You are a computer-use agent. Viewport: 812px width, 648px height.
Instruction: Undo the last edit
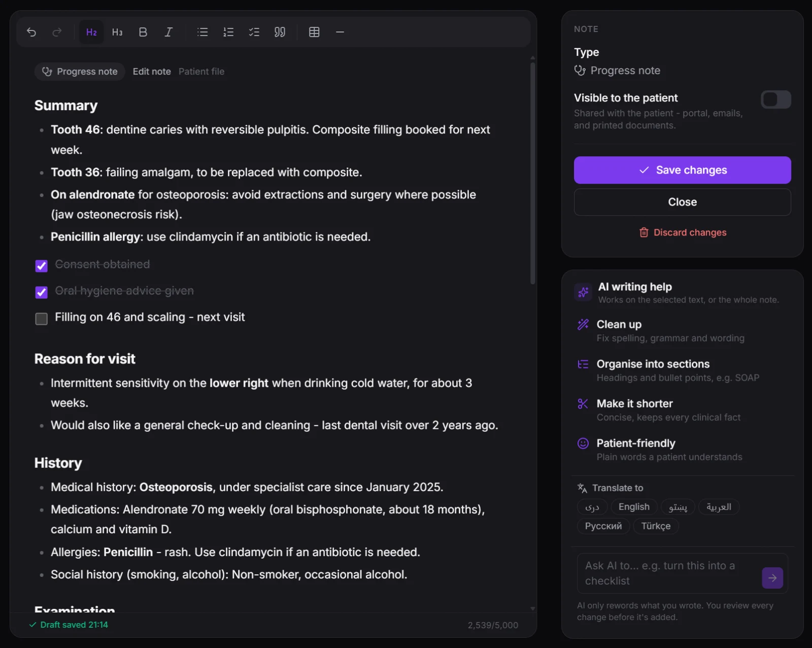(31, 32)
